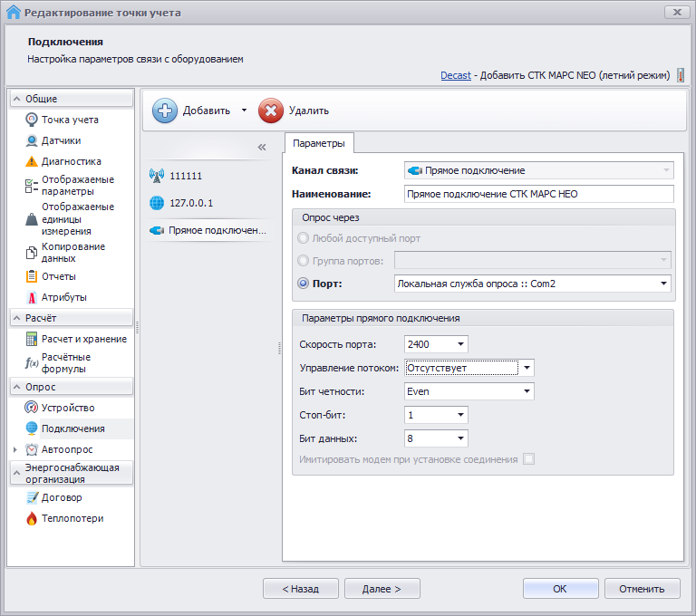Select the 'Любой доступный порт' radio button
This screenshot has height=616, width=696.
click(303, 238)
